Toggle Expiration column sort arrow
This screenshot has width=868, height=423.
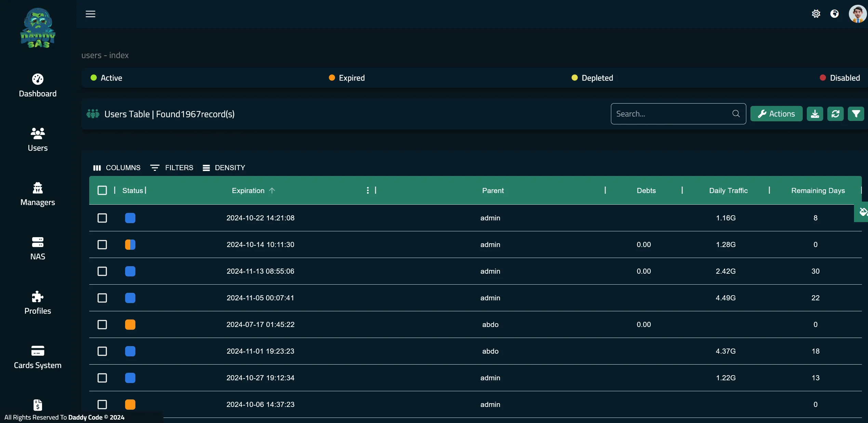click(x=272, y=190)
